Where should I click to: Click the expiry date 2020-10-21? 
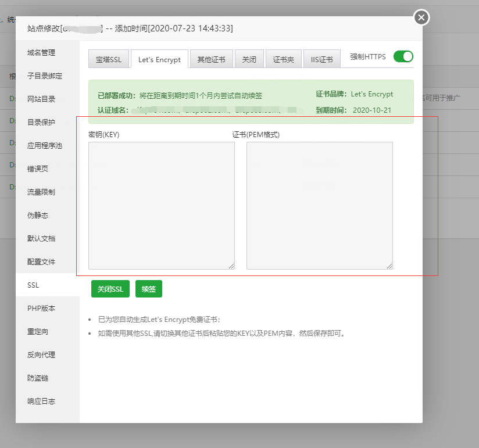[372, 110]
